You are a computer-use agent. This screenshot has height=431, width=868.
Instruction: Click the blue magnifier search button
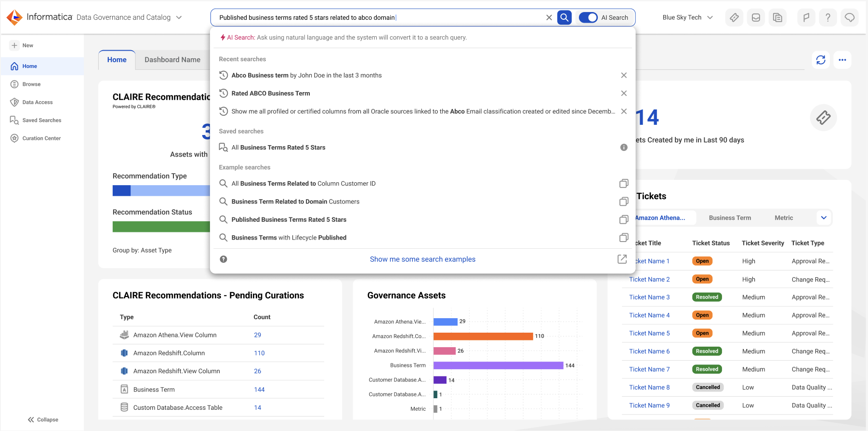point(564,17)
